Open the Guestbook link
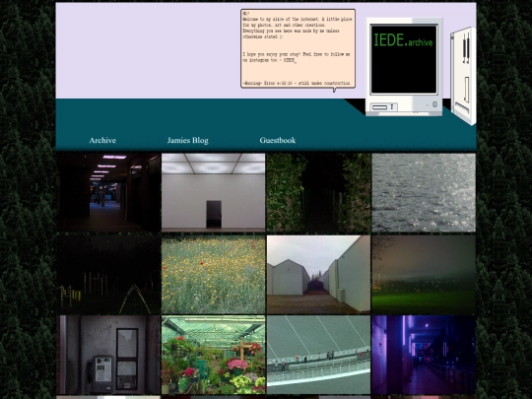532x399 pixels. (278, 140)
